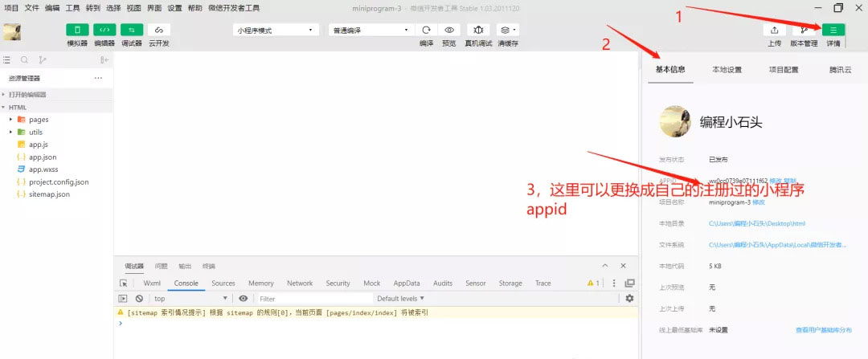Open the 本地目录 Desktop\html path link
Screen dimensions: 868x359
(x=757, y=223)
